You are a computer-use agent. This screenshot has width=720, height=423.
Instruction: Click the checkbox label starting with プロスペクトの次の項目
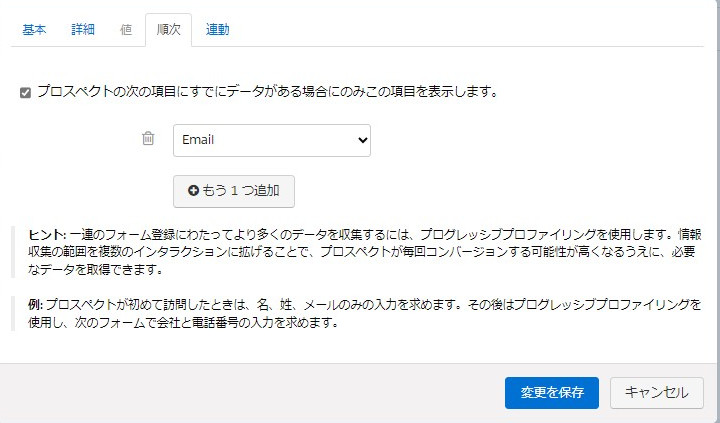(x=268, y=91)
